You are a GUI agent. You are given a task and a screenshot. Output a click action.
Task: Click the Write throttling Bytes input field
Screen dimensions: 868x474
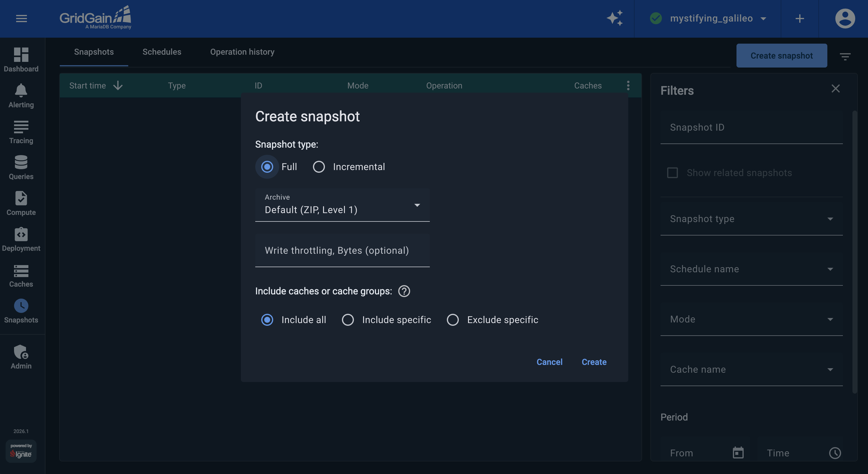(x=342, y=251)
